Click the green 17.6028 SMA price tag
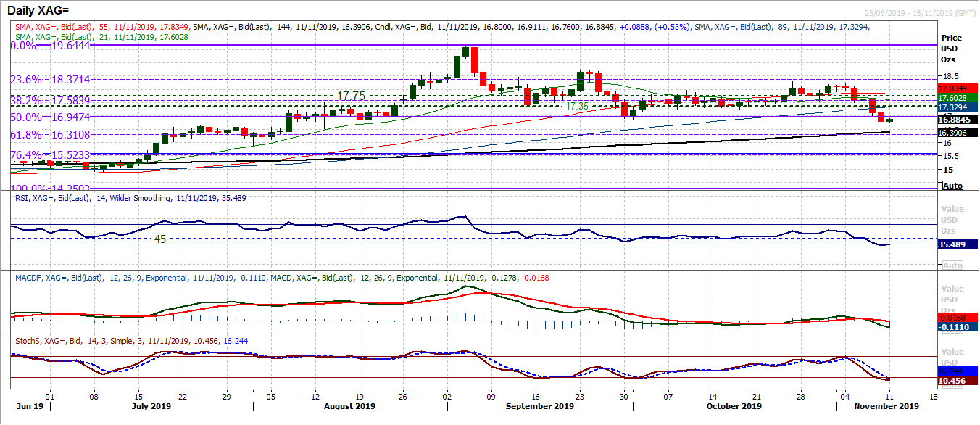 [957, 97]
